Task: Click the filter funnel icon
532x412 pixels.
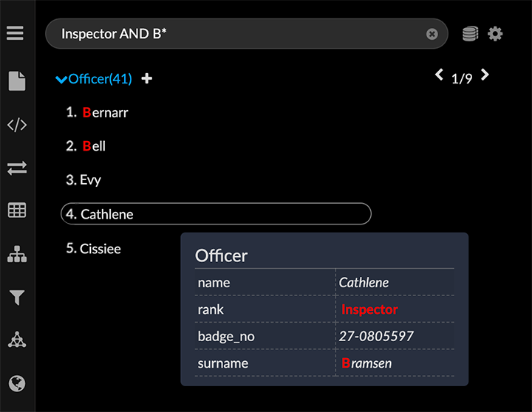Action: 16,298
